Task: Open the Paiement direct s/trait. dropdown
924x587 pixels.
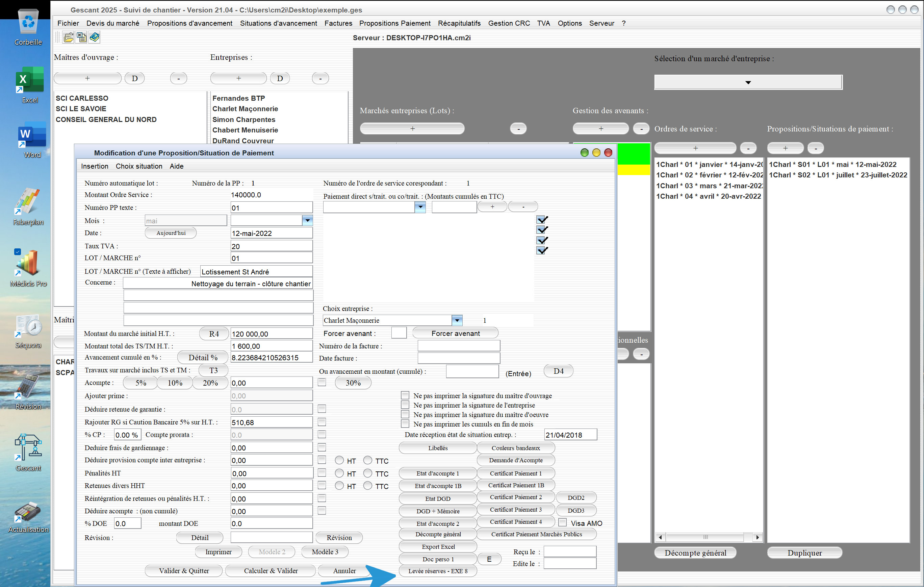Action: [x=420, y=207]
